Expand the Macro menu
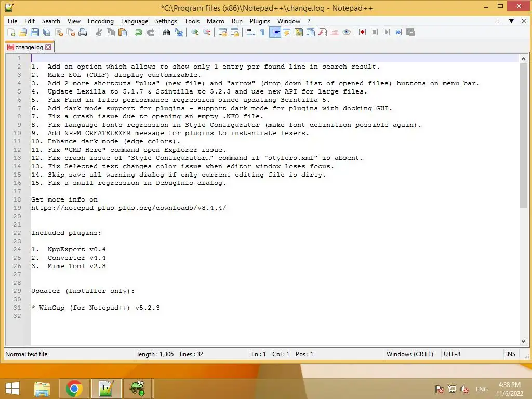The image size is (532, 399). tap(216, 21)
